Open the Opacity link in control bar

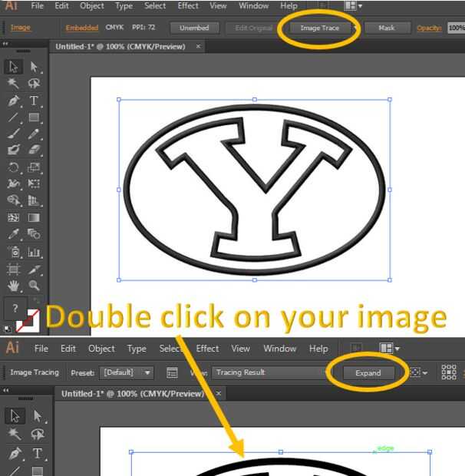pos(429,28)
